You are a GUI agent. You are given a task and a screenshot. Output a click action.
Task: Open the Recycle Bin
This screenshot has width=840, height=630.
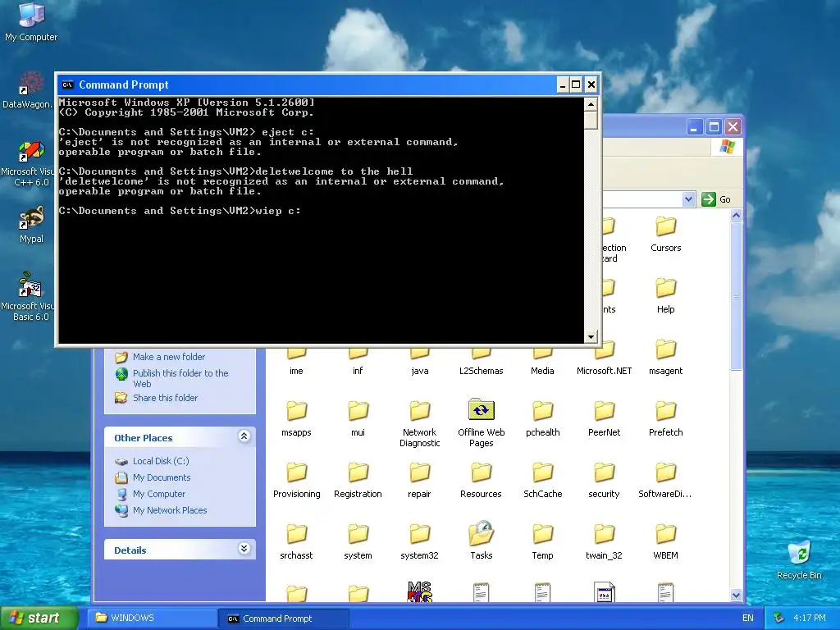[x=799, y=560]
